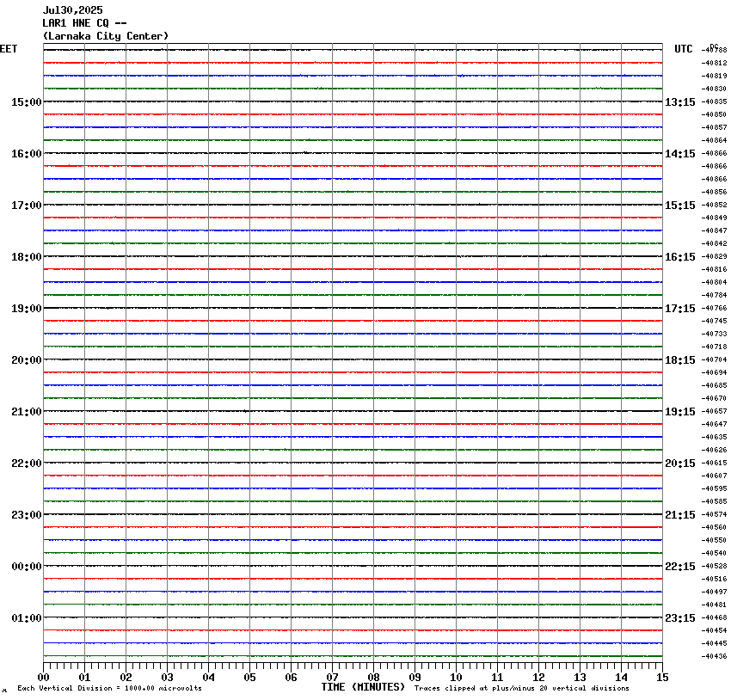Viewport: 731px width, 700px height.
Task: Select the DC offset value -40704
Action: [714, 359]
